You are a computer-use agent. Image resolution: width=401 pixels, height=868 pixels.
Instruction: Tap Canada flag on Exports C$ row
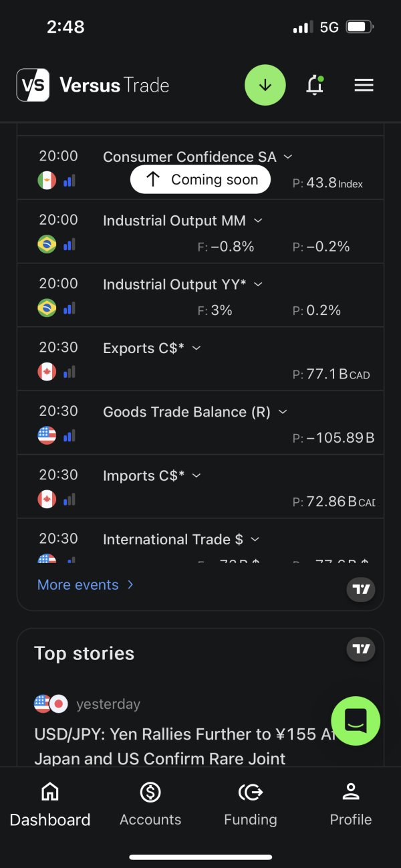tap(47, 372)
